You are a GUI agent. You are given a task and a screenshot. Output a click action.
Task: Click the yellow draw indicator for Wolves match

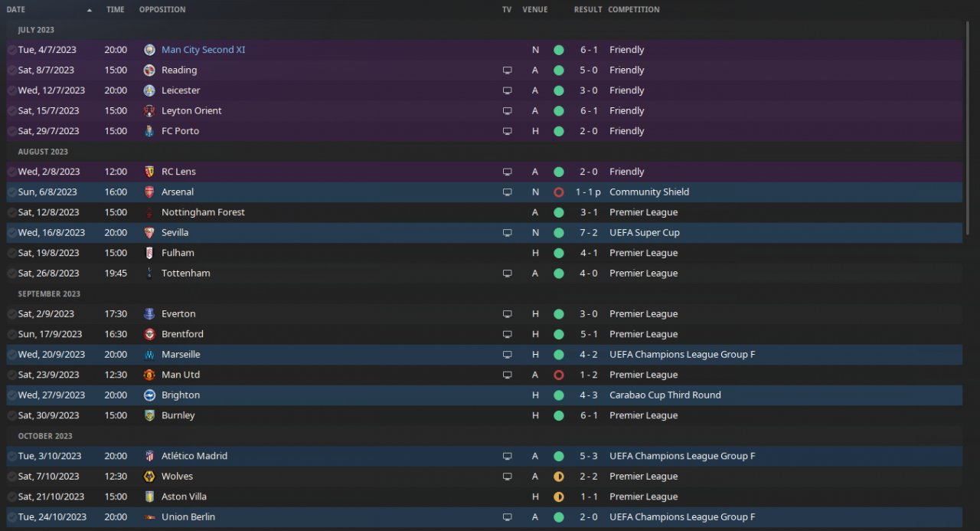[559, 477]
